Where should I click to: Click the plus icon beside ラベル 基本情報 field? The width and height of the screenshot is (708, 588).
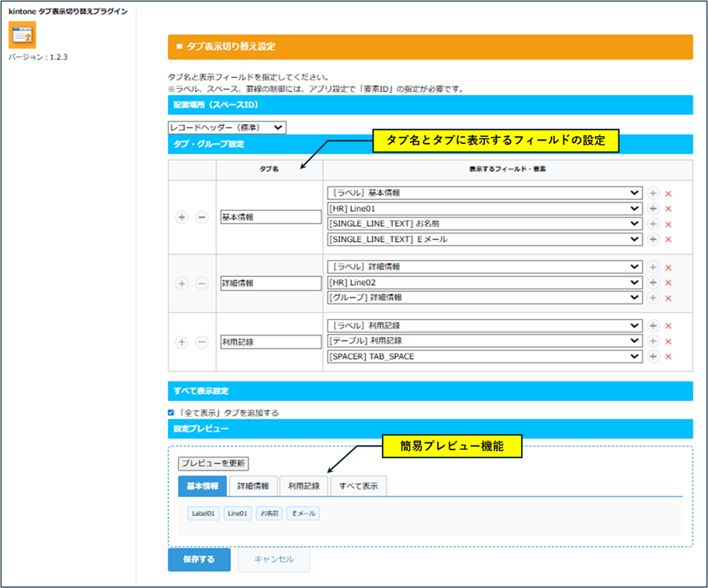pyautogui.click(x=653, y=193)
